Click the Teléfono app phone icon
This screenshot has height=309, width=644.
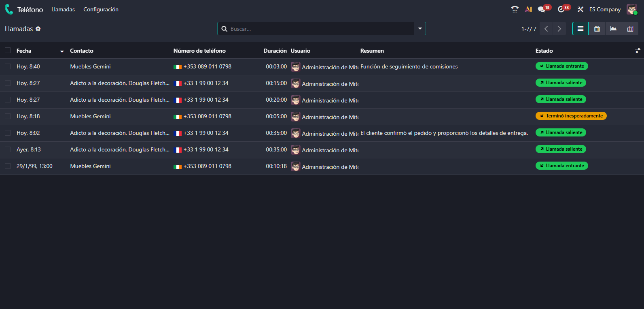(9, 9)
